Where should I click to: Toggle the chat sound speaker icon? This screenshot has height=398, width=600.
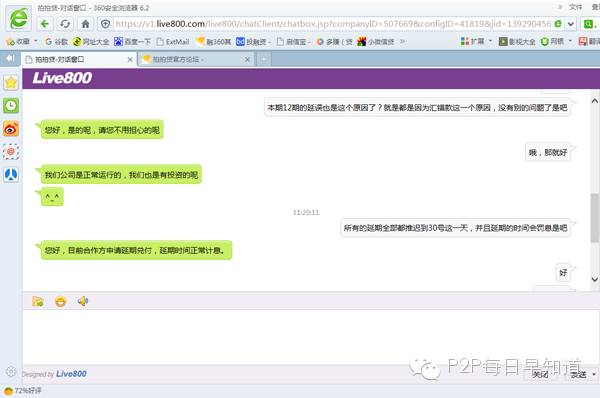pyautogui.click(x=83, y=301)
